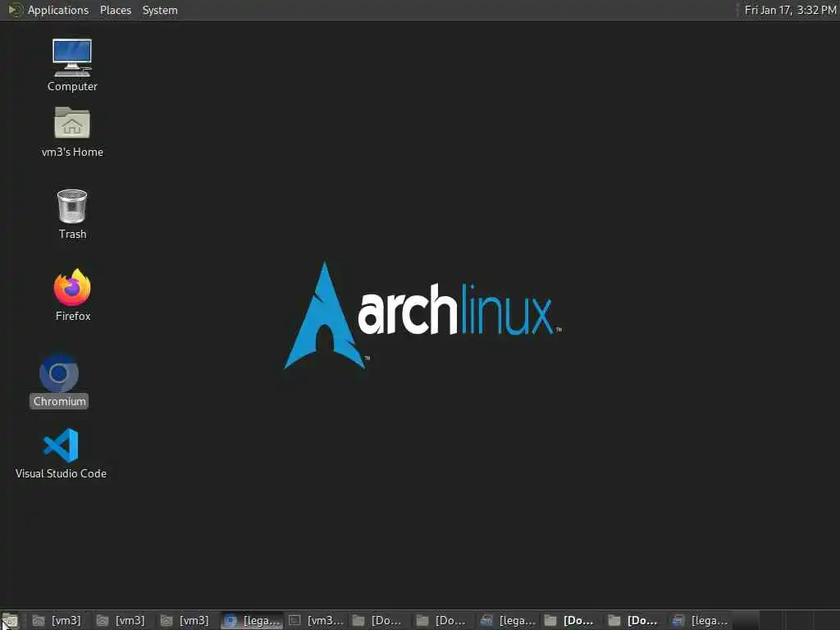Click the show desktop button in bottom panel
Screen dimensions: 840x630
coord(10,621)
